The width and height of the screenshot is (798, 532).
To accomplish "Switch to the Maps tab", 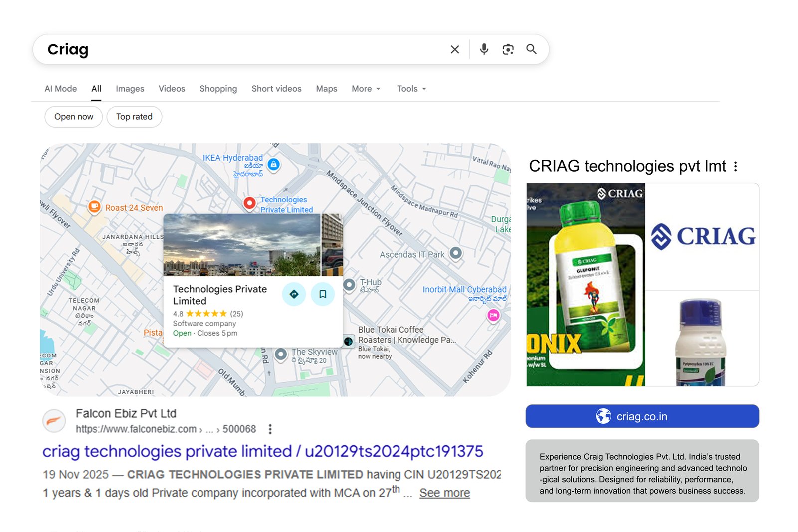I will tap(326, 89).
